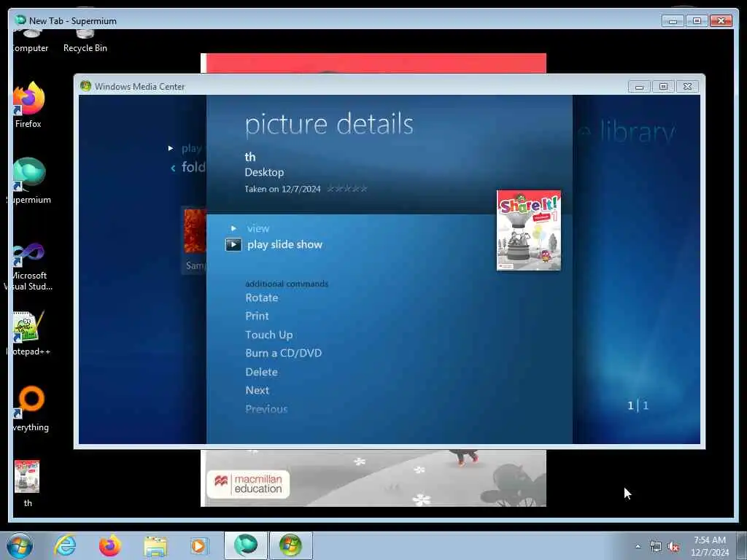
Task: Click the picture name th
Action: coord(250,157)
